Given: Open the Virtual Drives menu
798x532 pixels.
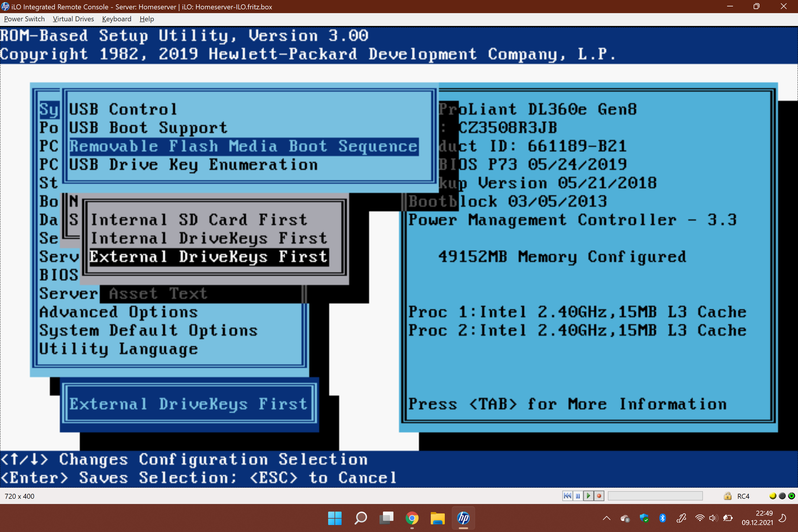Looking at the screenshot, I should pyautogui.click(x=72, y=18).
